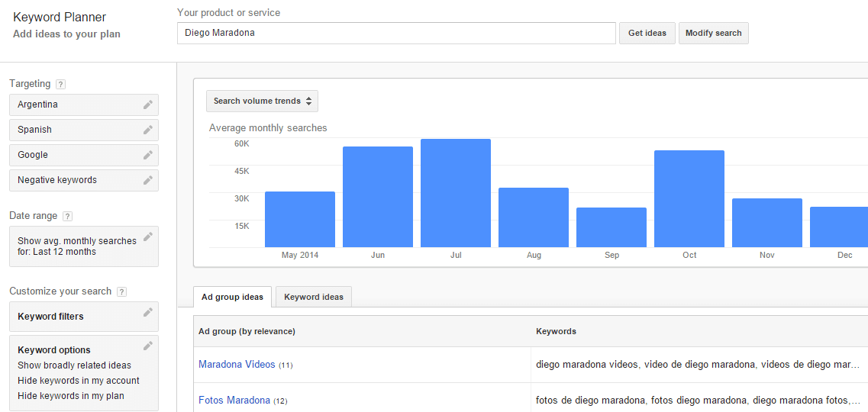This screenshot has width=868, height=412.
Task: Click the diego maradona videos keywords cell
Action: 699,365
